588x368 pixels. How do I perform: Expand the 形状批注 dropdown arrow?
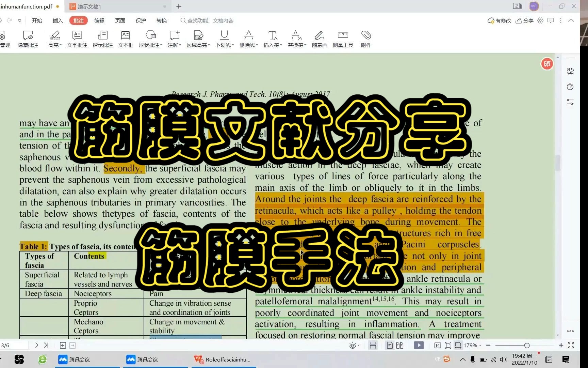click(161, 45)
